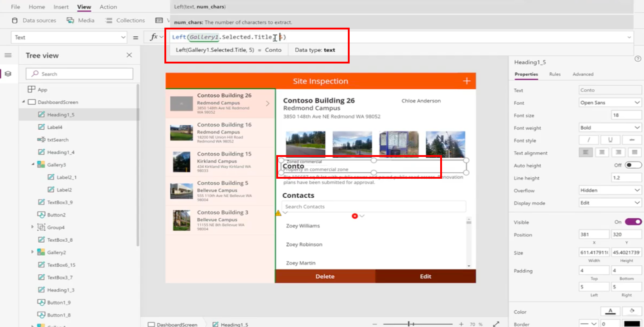Open the Font dropdown showing Open Sans
644x327 pixels.
(x=610, y=102)
